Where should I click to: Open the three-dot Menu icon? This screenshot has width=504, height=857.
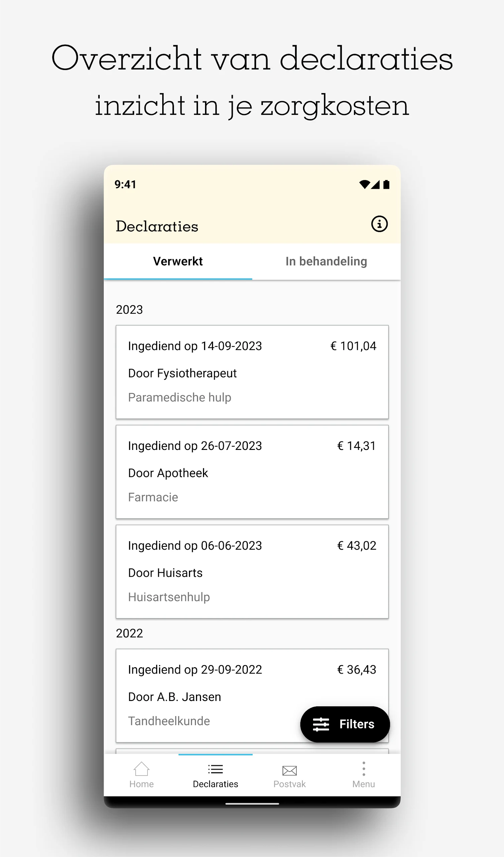click(x=364, y=769)
